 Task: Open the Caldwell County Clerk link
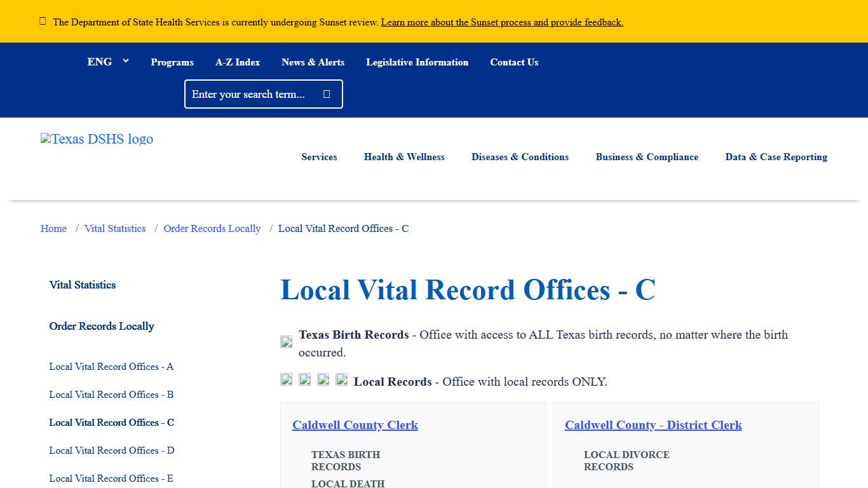355,425
